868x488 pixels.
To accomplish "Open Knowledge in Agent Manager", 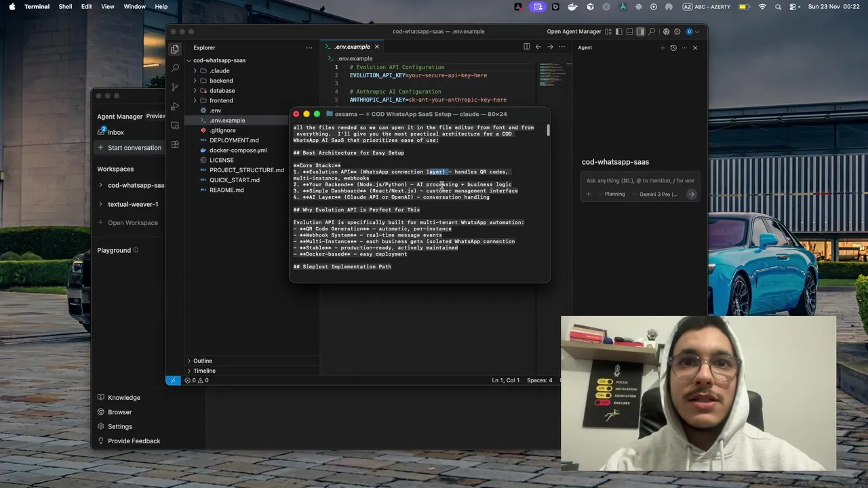I will coord(119,398).
